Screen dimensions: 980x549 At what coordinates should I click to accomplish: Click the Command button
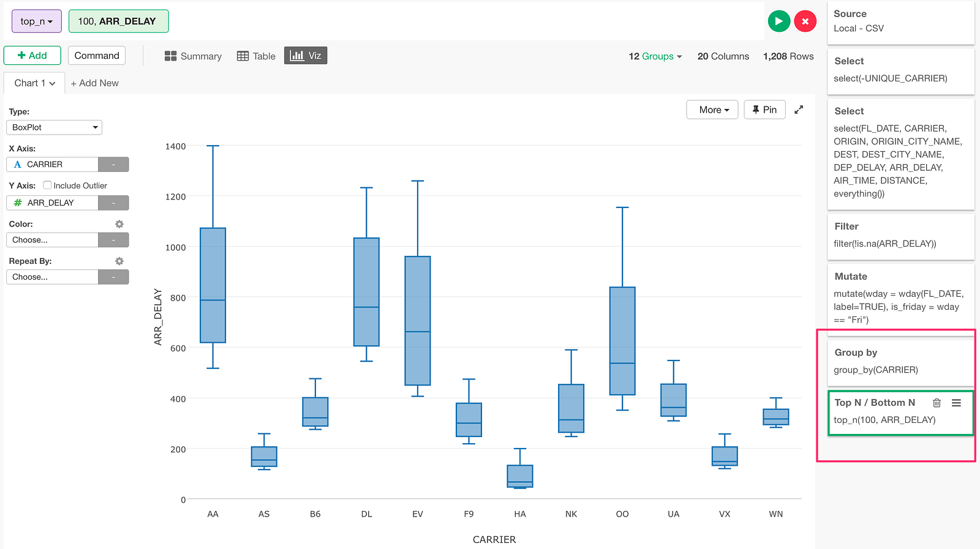97,56
